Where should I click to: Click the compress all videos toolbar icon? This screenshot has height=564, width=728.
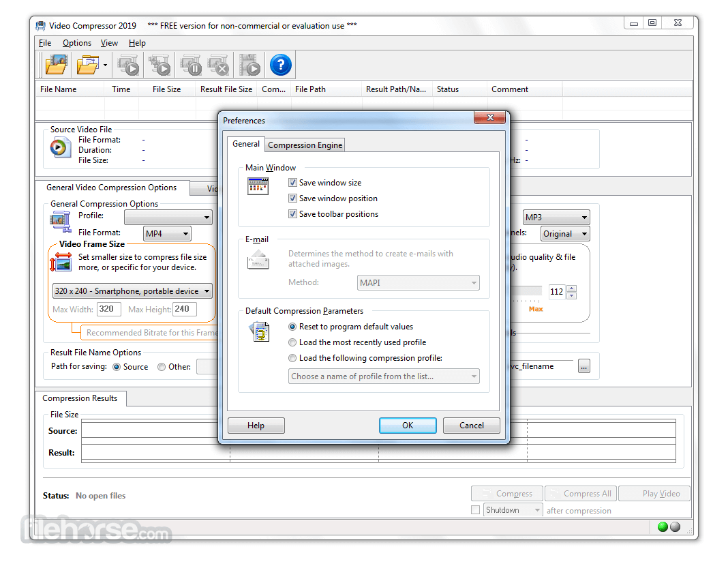tap(160, 65)
